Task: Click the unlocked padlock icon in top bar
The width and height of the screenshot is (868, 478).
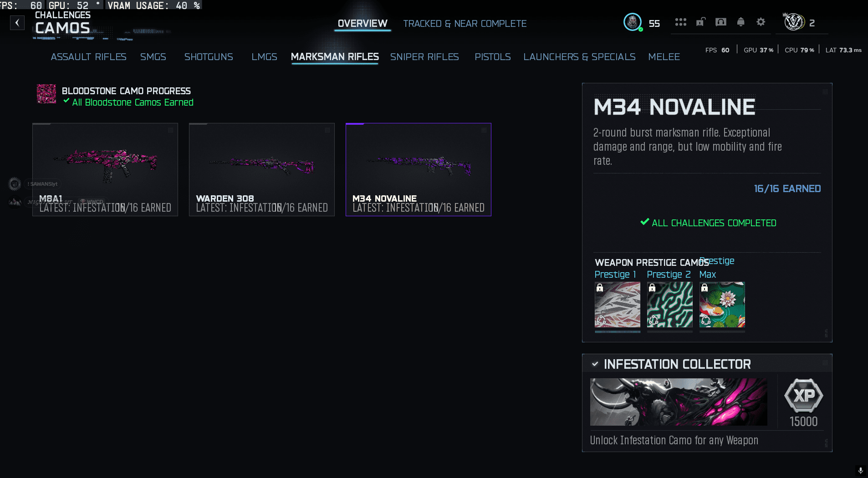Action: (700, 22)
